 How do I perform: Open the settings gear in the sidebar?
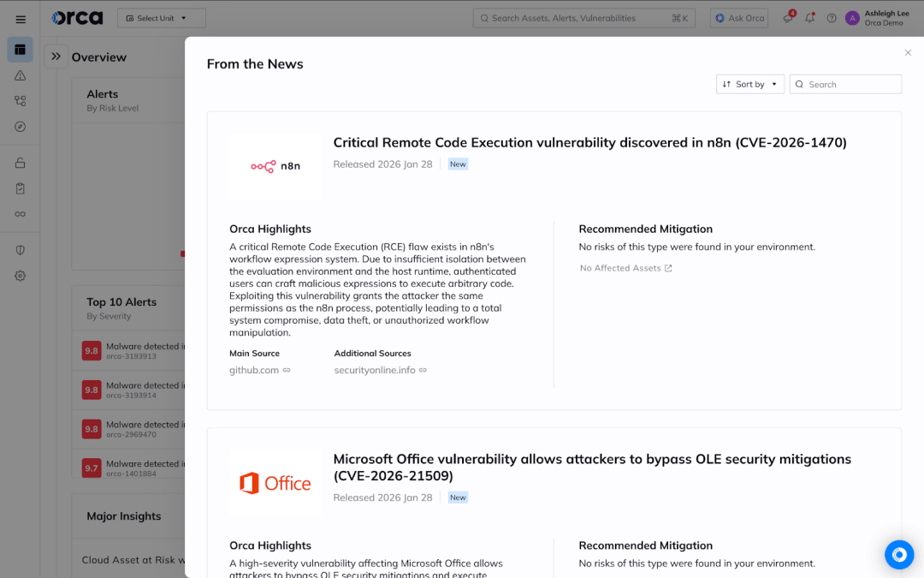click(x=21, y=275)
